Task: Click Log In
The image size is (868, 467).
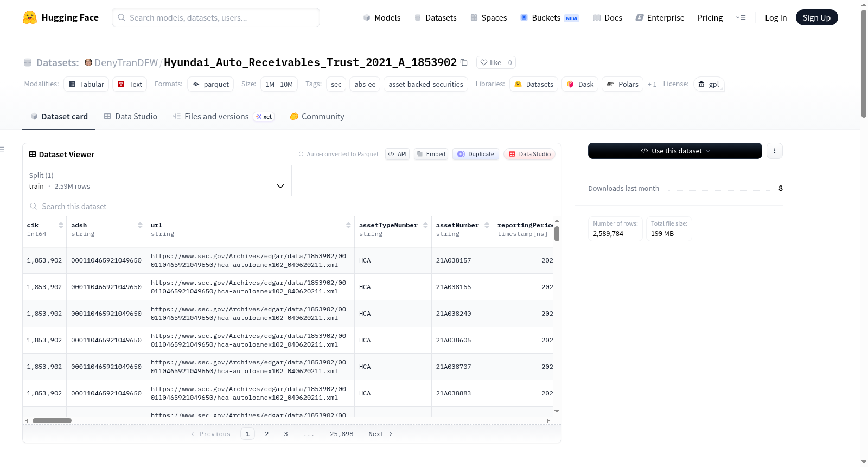Action: (776, 17)
